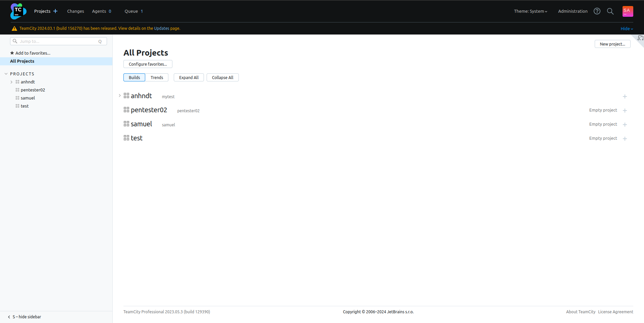Select samuel in the sidebar tree
The width and height of the screenshot is (644, 323).
[28, 98]
